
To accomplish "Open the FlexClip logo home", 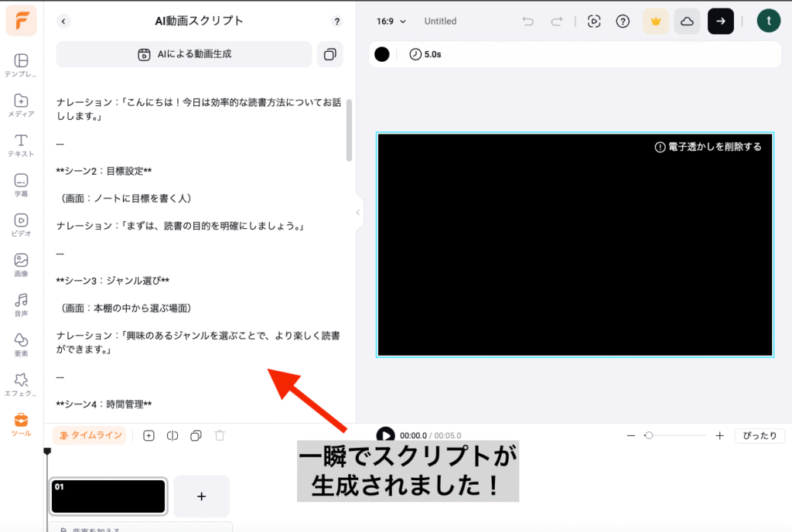I will [21, 21].
